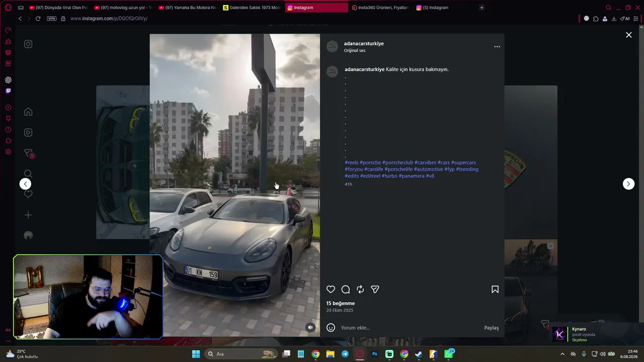Open Telegram from the taskbar
Screen dimensions: 644x362
[345, 354]
